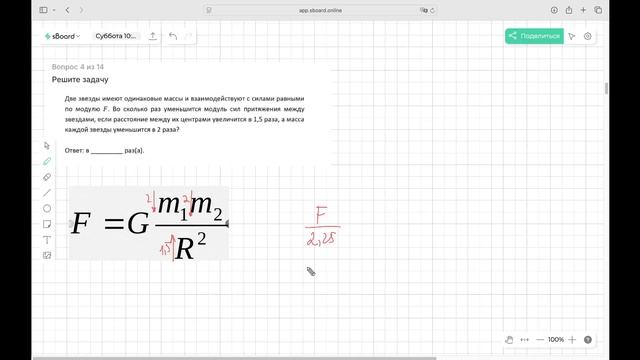Open the sBoard logo menu
This screenshot has width=640, height=360.
click(62, 36)
